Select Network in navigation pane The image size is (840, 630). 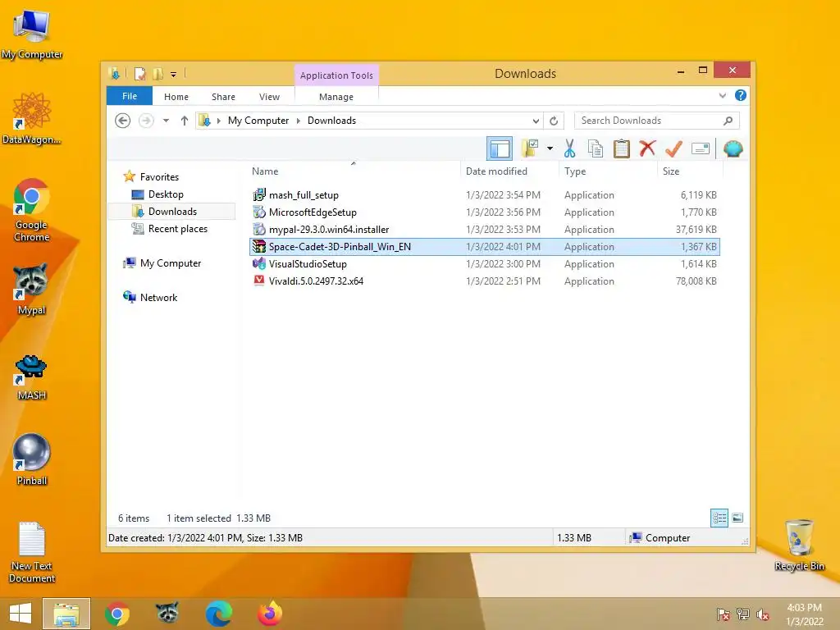pos(158,297)
